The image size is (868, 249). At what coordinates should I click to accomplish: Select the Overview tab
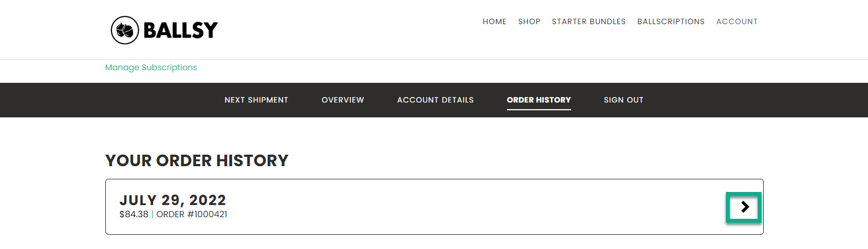click(x=342, y=100)
